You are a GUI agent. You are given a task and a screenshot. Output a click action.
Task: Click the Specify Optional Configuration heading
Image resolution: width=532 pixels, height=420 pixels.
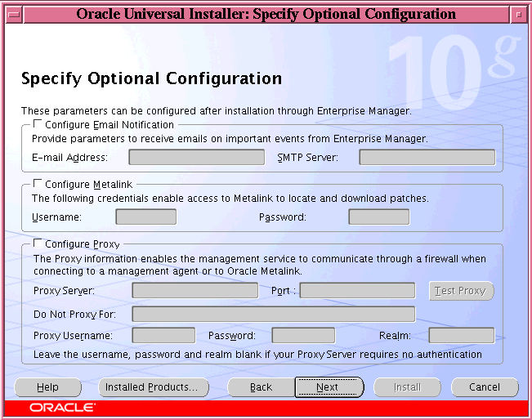coord(152,78)
